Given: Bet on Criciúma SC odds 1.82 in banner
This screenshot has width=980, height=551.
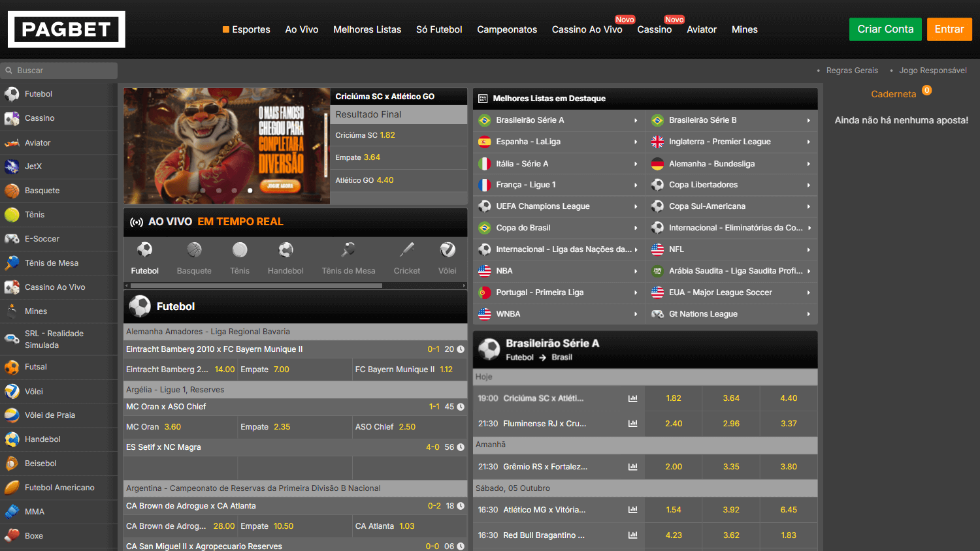Looking at the screenshot, I should pos(399,135).
